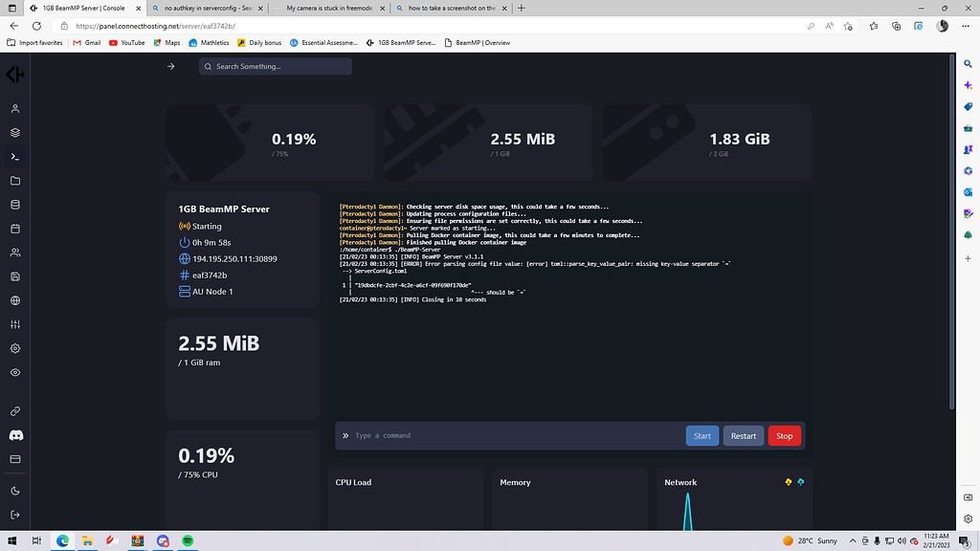Open Outlook icon in Edge sidebar
This screenshot has width=980, height=551.
(x=969, y=192)
